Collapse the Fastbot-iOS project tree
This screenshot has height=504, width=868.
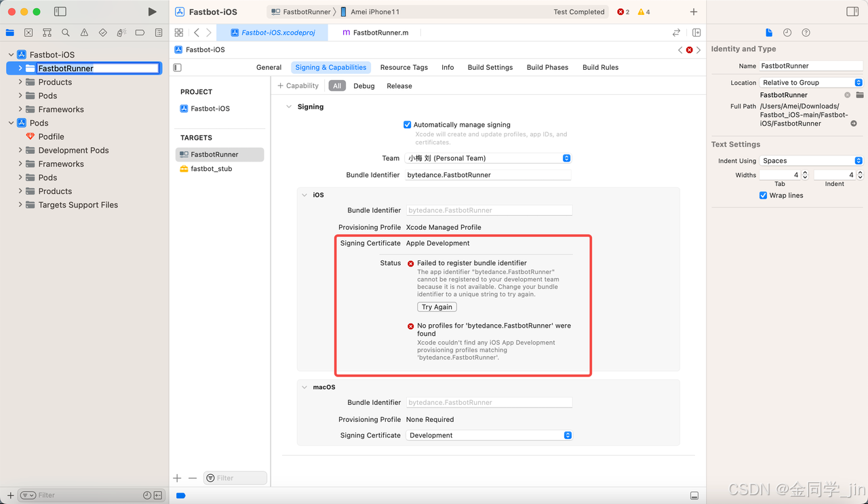[11, 55]
